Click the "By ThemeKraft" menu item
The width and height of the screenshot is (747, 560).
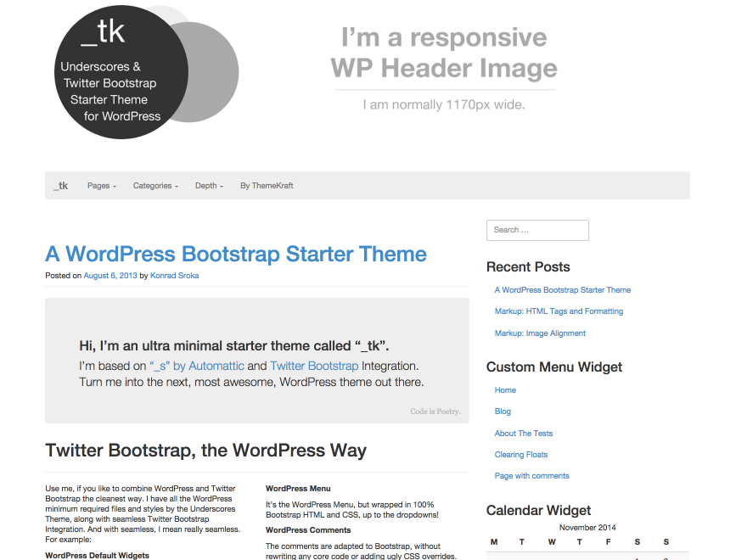tap(266, 185)
